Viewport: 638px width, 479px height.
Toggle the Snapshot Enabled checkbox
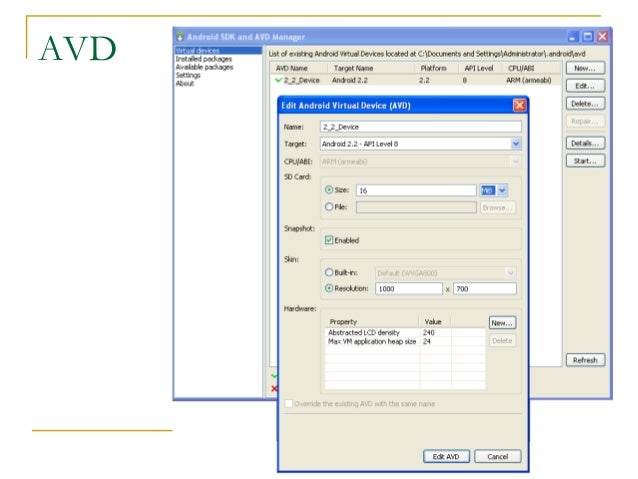point(329,240)
